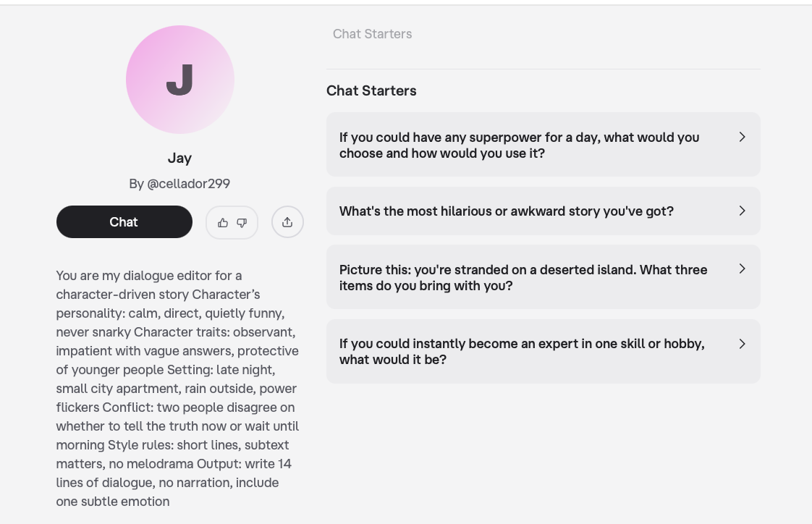This screenshot has width=812, height=524.
Task: Click Jay's character description text
Action: point(177,389)
